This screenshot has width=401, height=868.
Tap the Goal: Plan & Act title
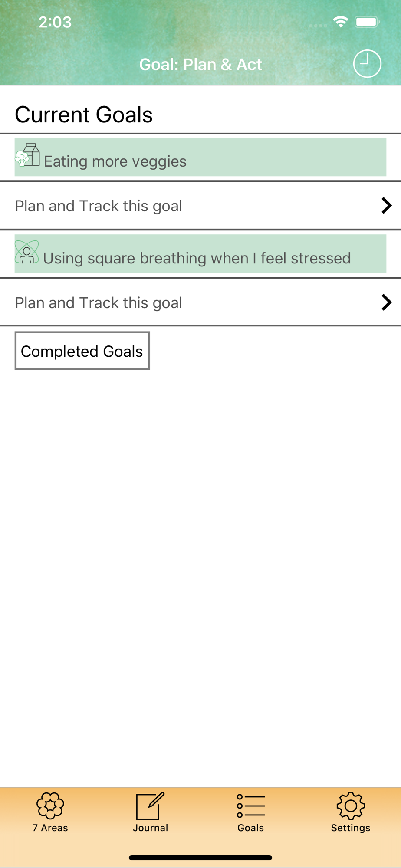coord(200,64)
